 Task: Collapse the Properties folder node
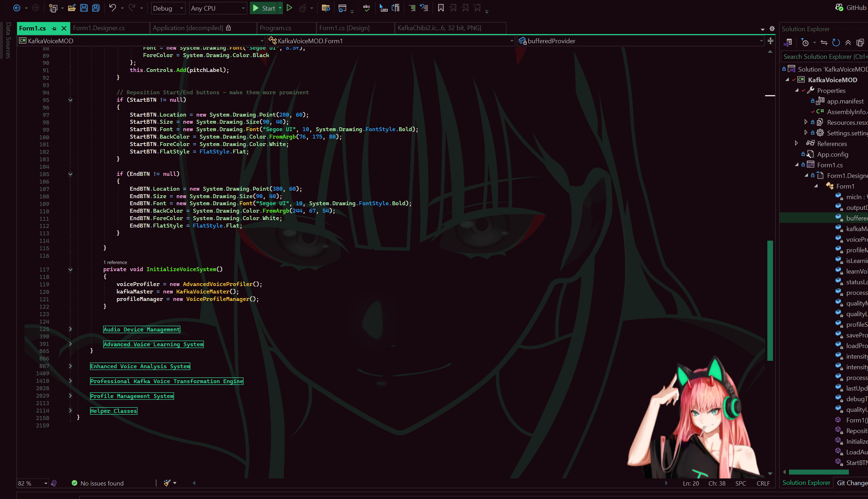click(797, 90)
